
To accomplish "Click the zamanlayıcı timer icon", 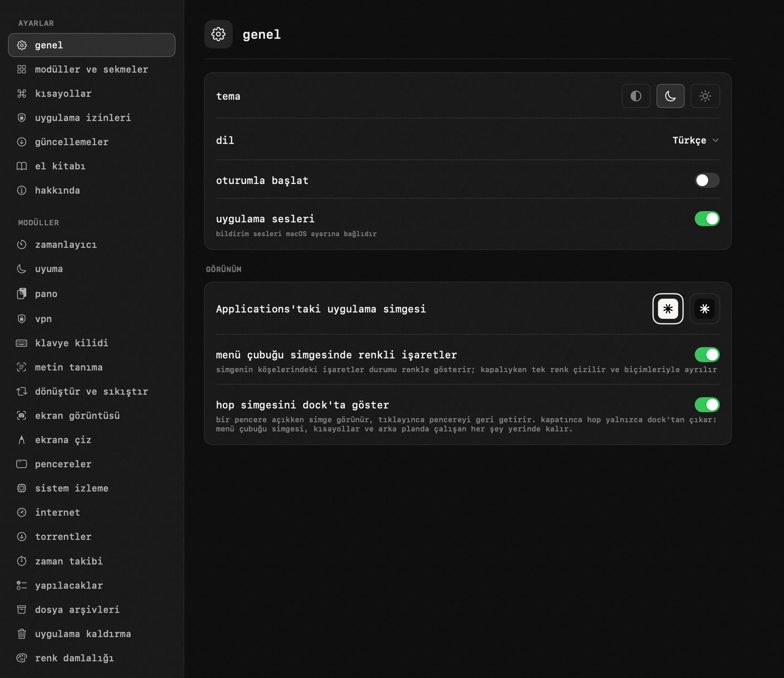I will coord(22,244).
